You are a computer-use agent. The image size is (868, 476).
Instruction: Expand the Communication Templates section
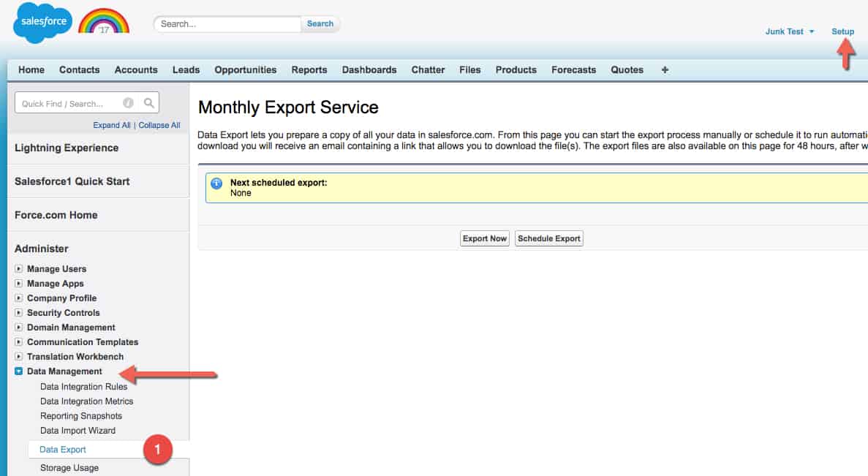19,342
